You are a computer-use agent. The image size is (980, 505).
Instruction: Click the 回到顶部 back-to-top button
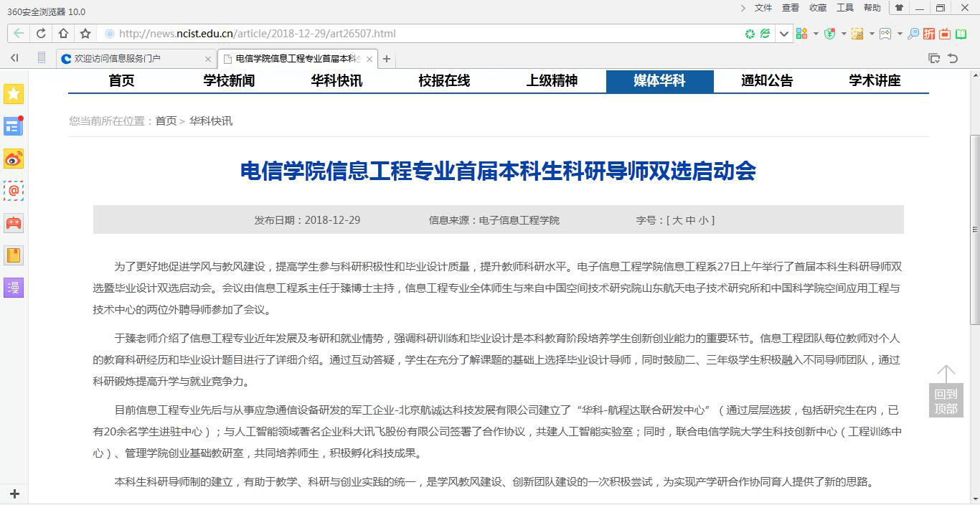[946, 392]
